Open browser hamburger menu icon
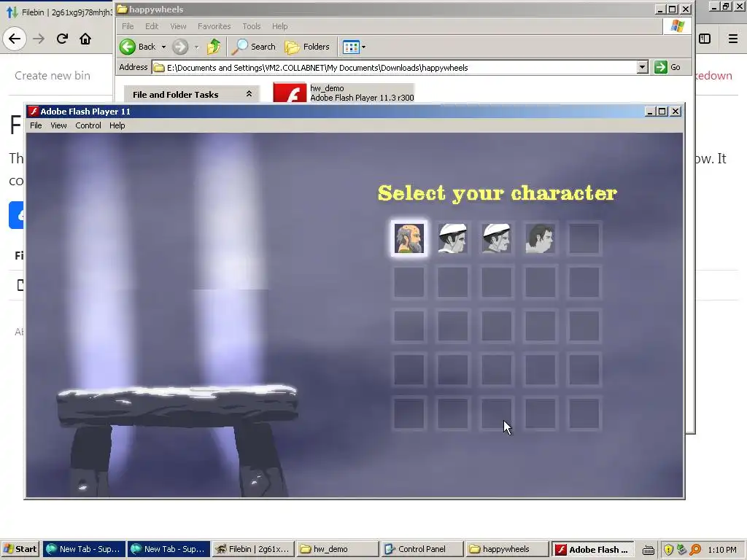747x560 pixels. pyautogui.click(x=732, y=39)
